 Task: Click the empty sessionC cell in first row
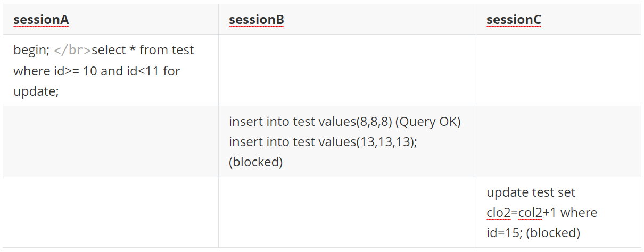tap(558, 70)
